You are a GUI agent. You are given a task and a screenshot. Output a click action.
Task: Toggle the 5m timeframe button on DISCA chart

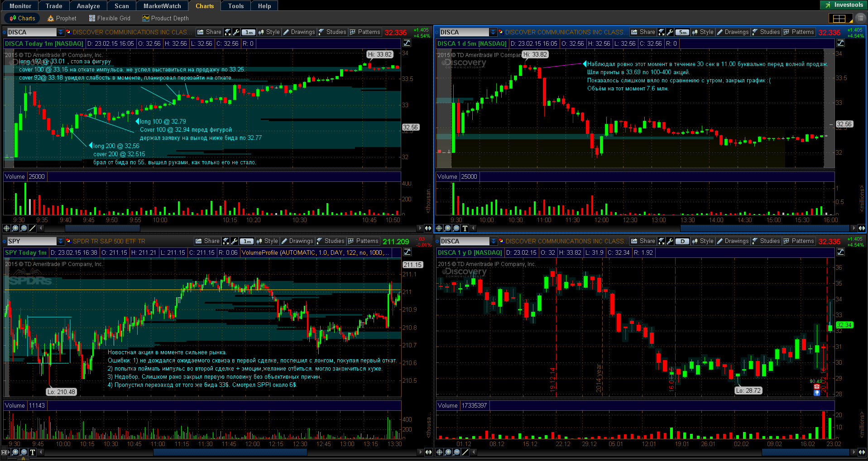(x=682, y=32)
